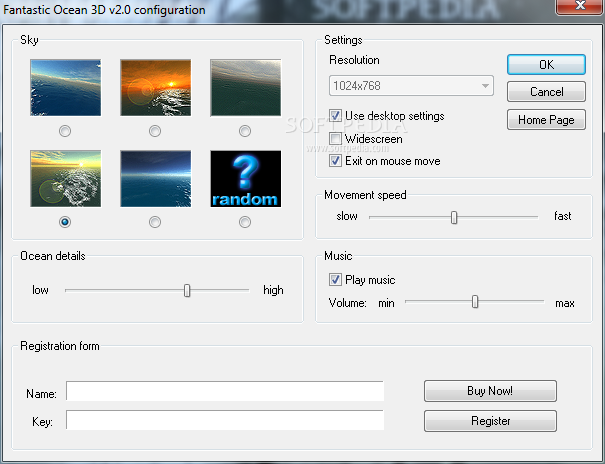The height and width of the screenshot is (464, 605).
Task: Select radio button under golden sunrise sky
Action: (x=65, y=222)
